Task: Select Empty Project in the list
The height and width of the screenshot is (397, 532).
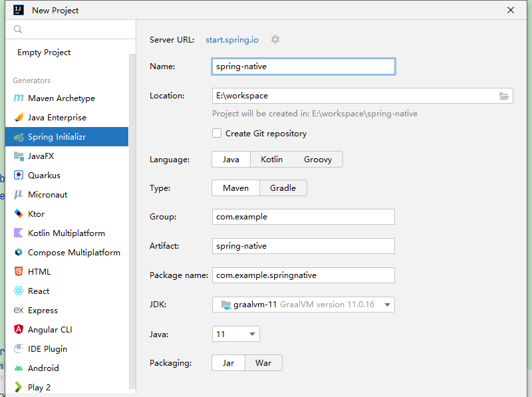Action: coord(44,53)
